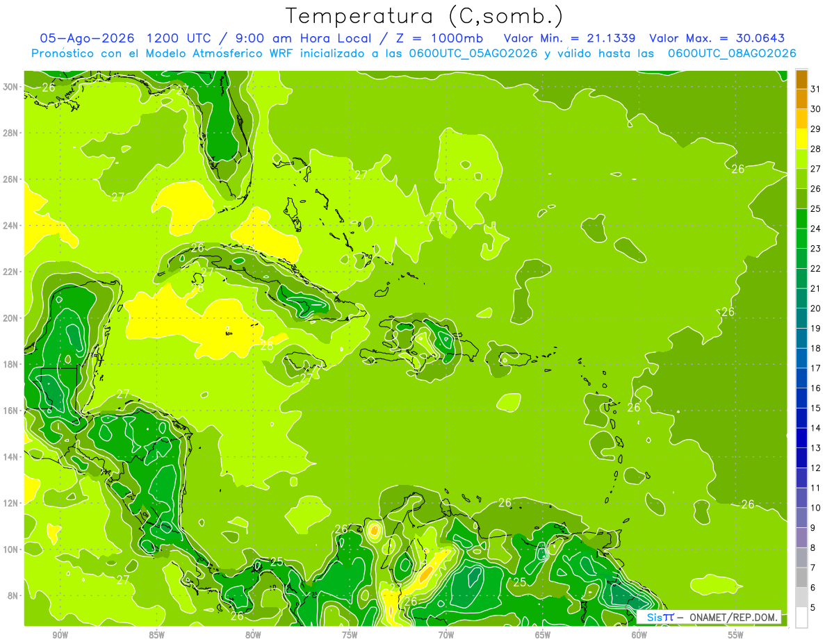This screenshot has height=644, width=834.
Task: Click 'Valor Min. = 21.1339' text
Action: click(x=570, y=38)
